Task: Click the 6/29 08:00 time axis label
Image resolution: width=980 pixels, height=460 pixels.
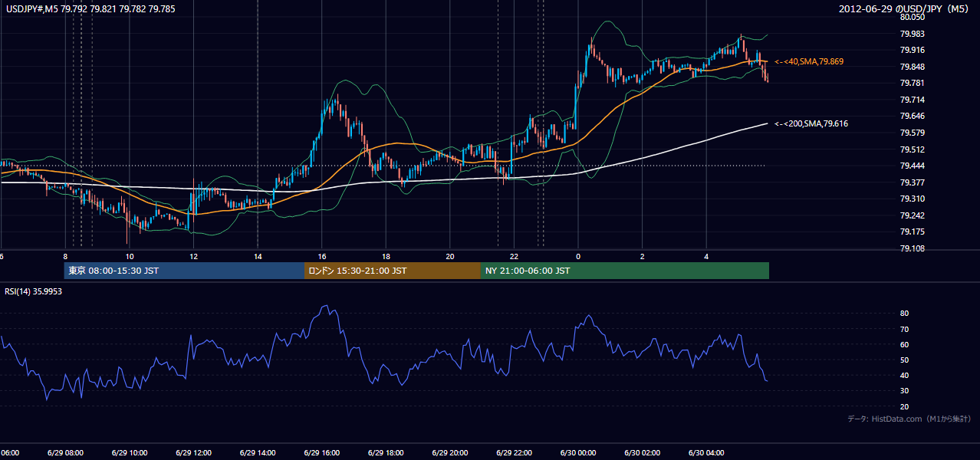Action: (x=65, y=453)
